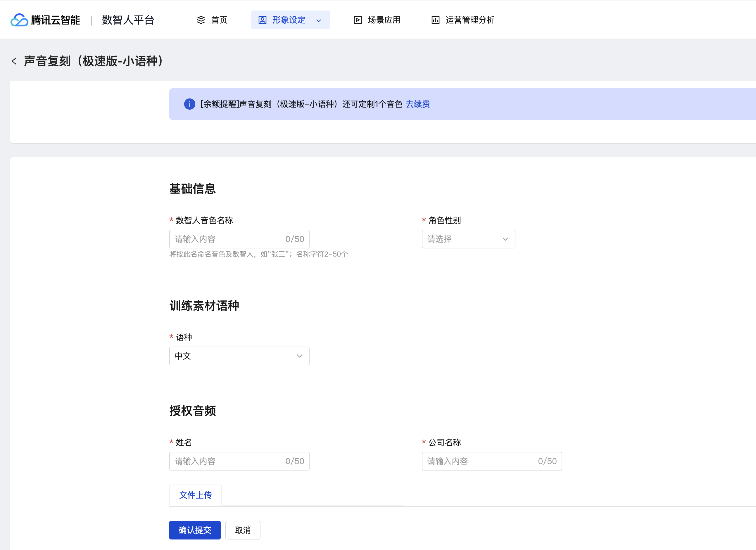756x550 pixels.
Task: Click into the 姓名 input field
Action: tap(227, 461)
